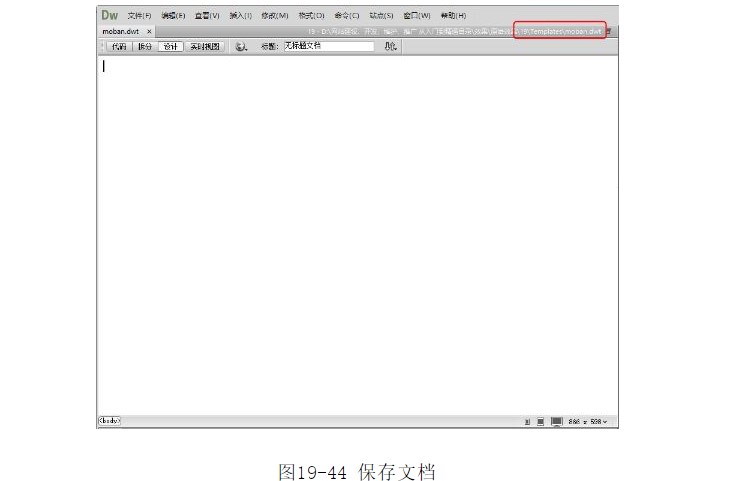Toggle 实时视图 (Live View) button
755x481 pixels.
[205, 46]
